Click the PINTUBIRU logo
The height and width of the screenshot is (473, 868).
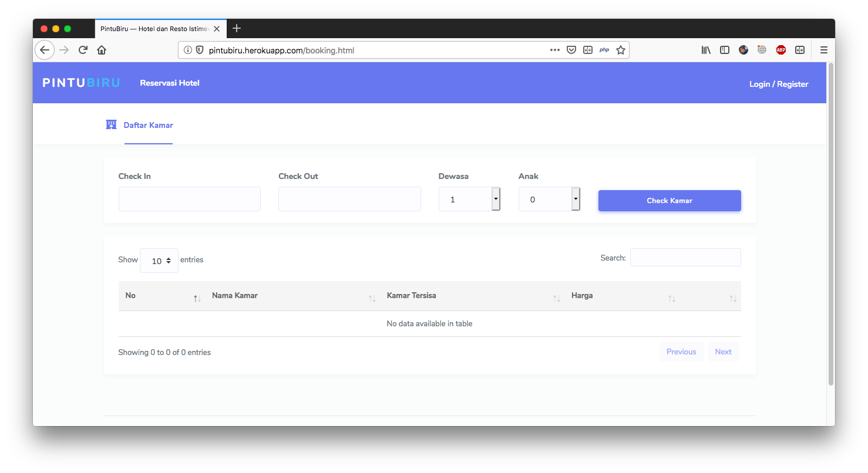click(81, 83)
